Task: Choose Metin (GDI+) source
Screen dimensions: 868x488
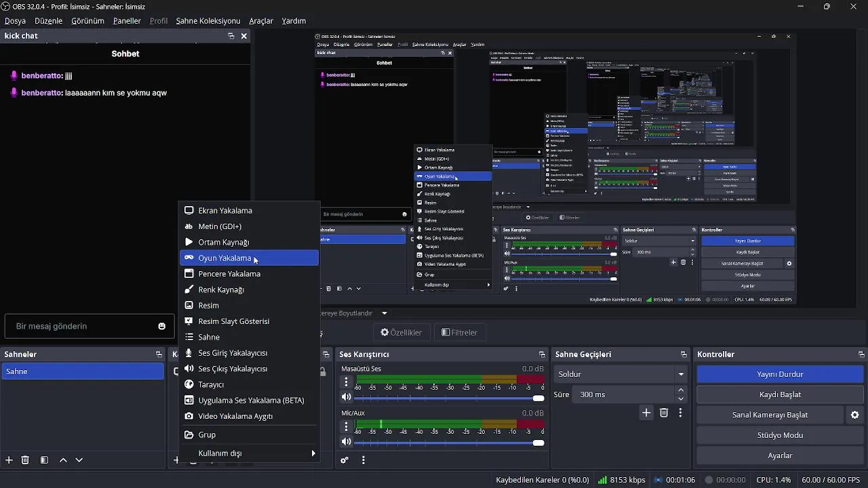Action: point(250,226)
